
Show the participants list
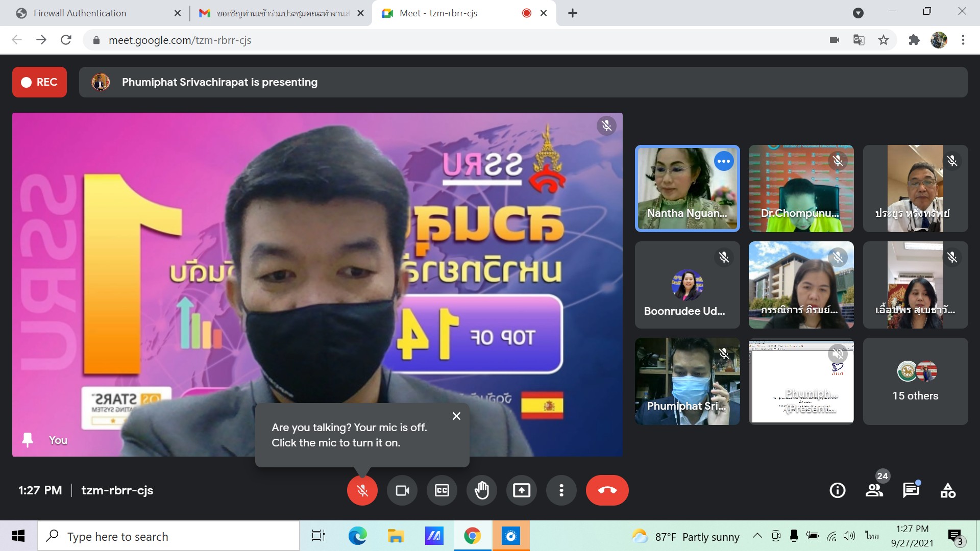874,490
